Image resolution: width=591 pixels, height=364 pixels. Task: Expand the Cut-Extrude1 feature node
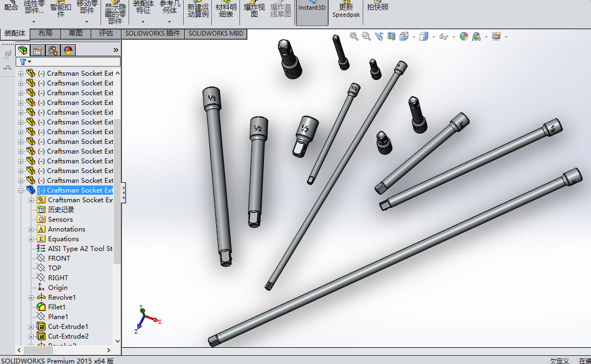tap(31, 327)
